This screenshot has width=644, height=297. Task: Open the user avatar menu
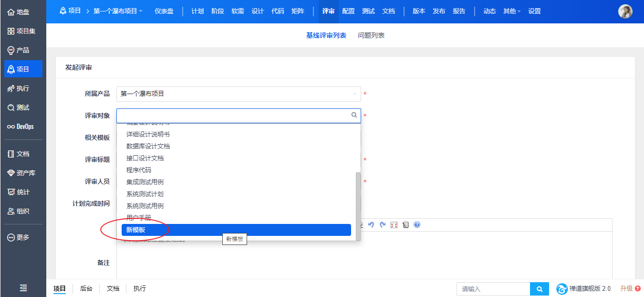coord(625,11)
